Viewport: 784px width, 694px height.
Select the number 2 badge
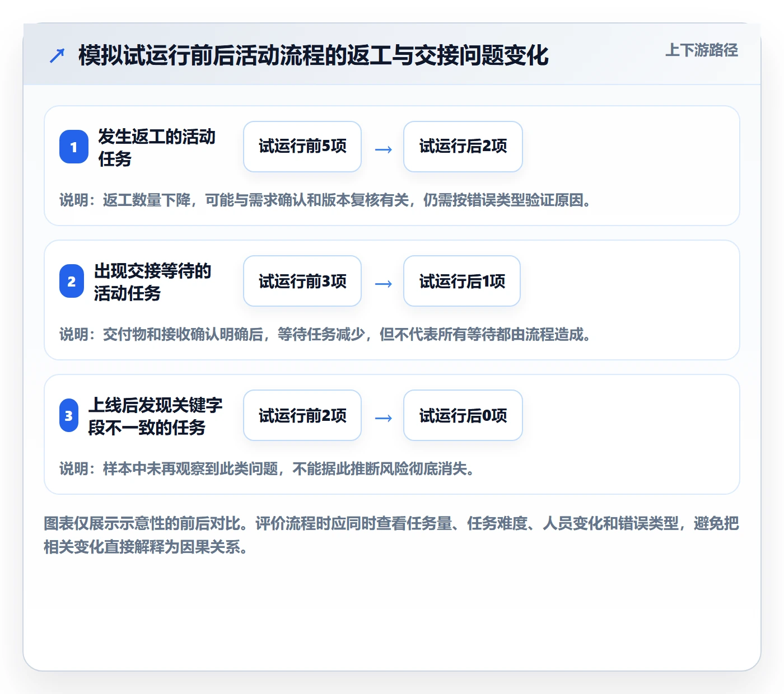click(72, 281)
